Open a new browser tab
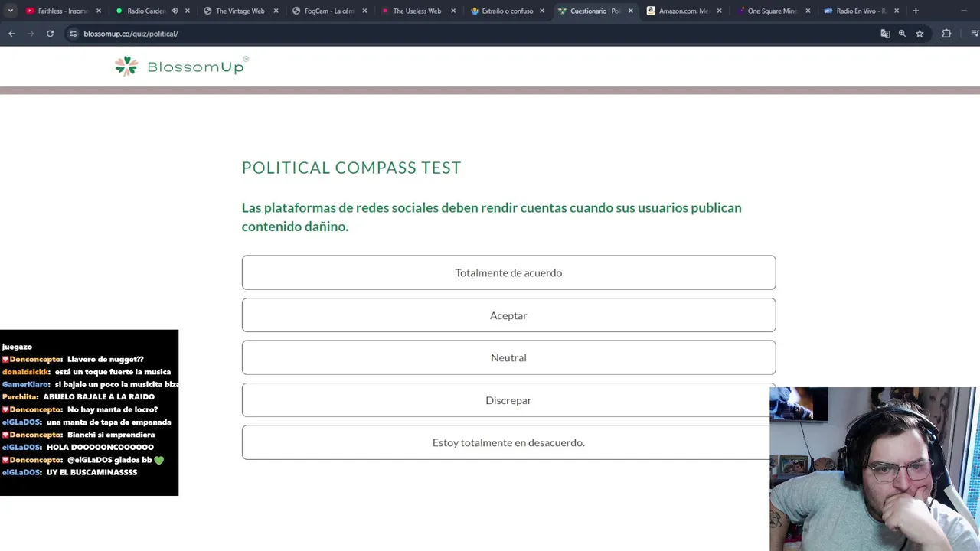The height and width of the screenshot is (551, 980). (916, 11)
